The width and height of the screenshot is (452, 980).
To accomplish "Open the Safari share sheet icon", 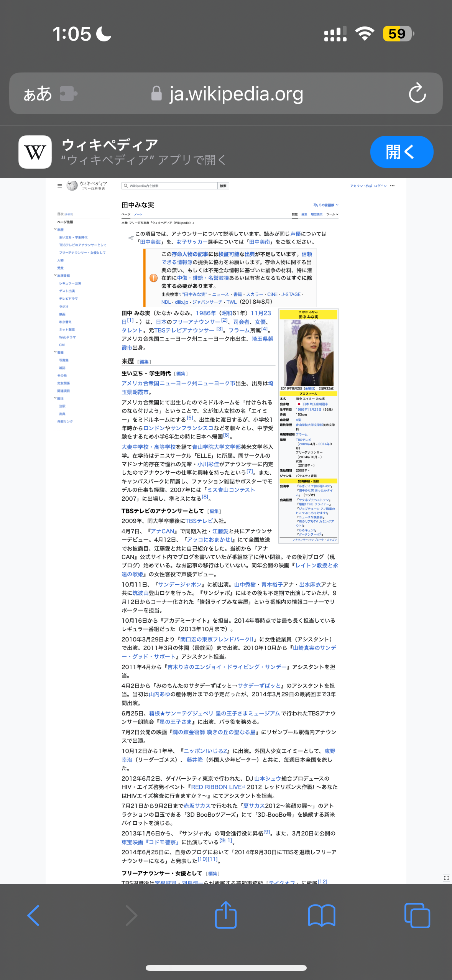I will click(x=226, y=914).
